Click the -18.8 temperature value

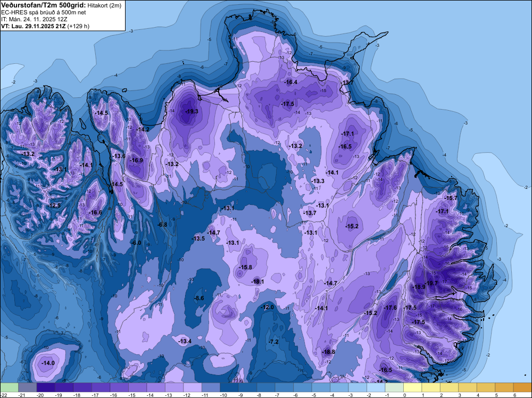(328, 352)
